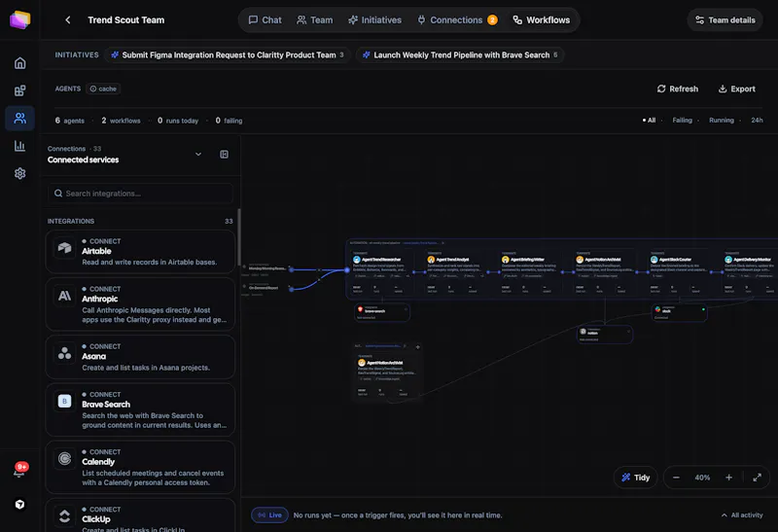Switch to the Initiatives tab

(374, 19)
